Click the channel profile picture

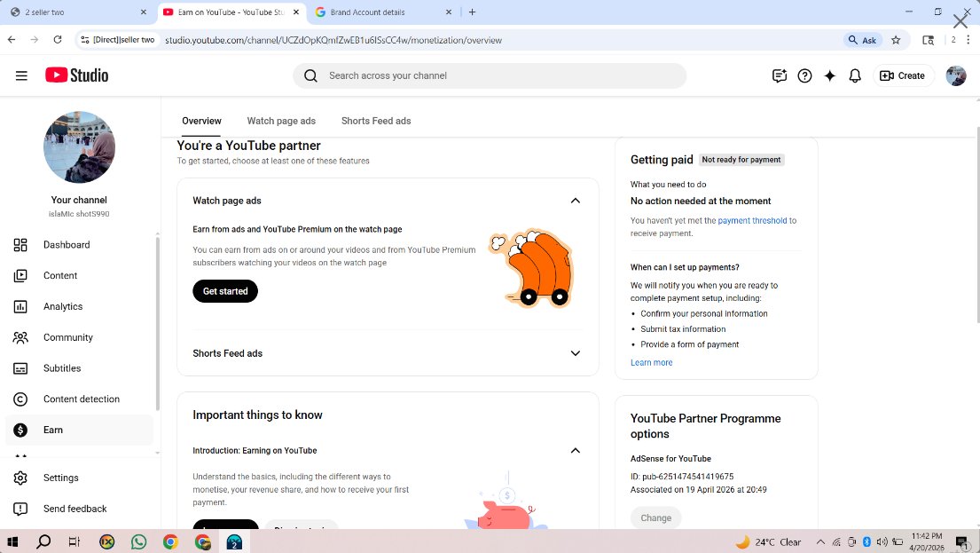(79, 147)
